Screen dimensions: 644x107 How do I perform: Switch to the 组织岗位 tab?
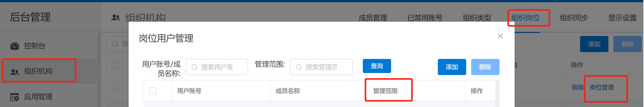pyautogui.click(x=526, y=18)
